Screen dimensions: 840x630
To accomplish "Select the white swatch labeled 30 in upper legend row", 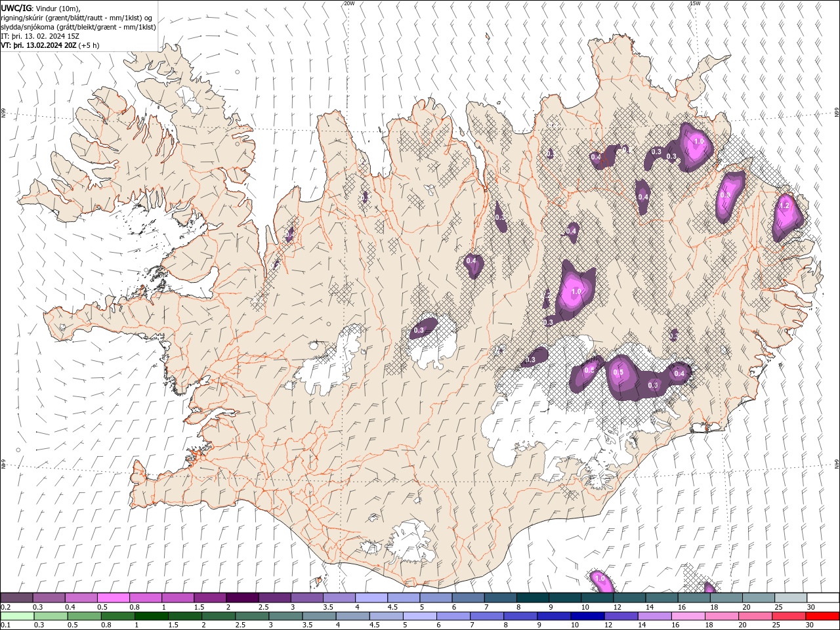I will 824,598.
